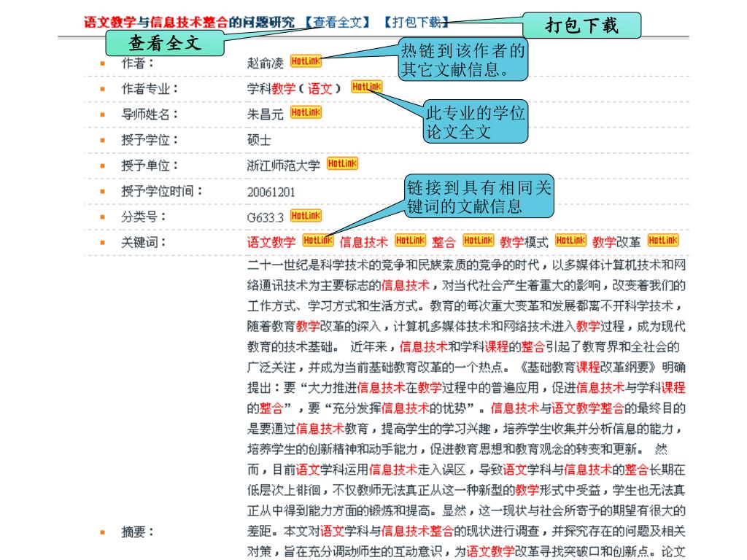Click the keyword 语文教学 in the 关键词 row

pos(271,242)
